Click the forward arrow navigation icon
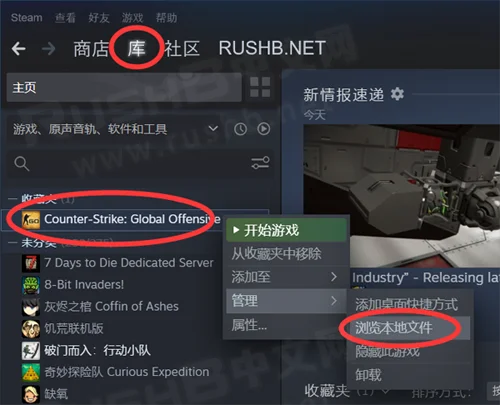Screen dimensions: 500x405 (x=49, y=49)
